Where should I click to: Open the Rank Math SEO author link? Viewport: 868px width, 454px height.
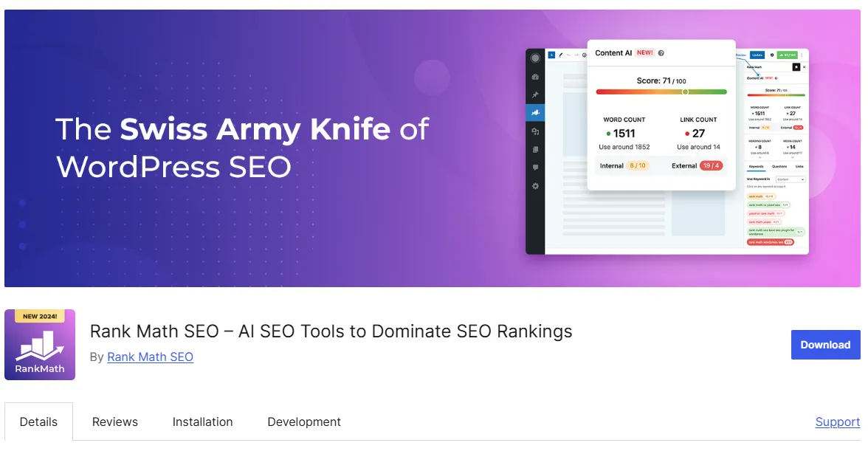point(150,357)
